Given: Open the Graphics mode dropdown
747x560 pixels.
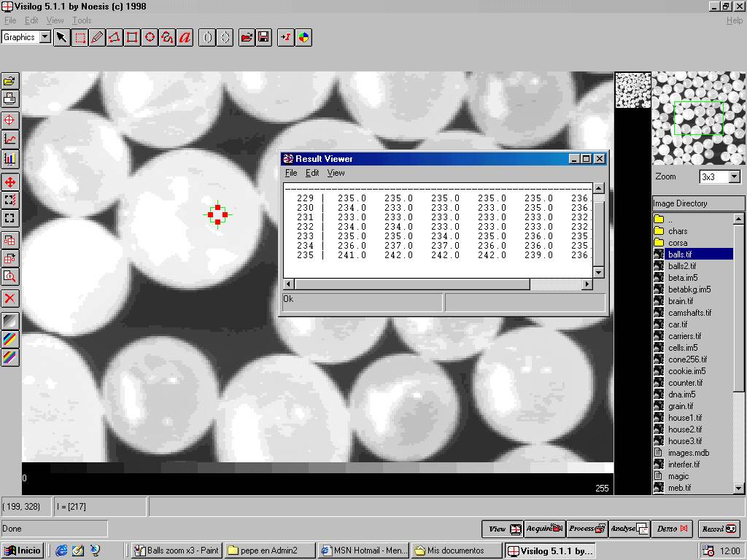Looking at the screenshot, I should pos(44,37).
